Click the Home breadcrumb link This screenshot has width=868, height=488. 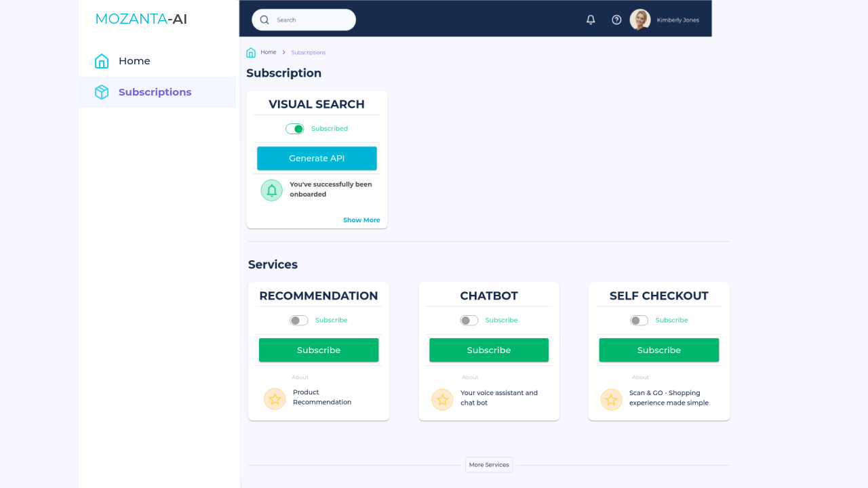pyautogui.click(x=269, y=52)
